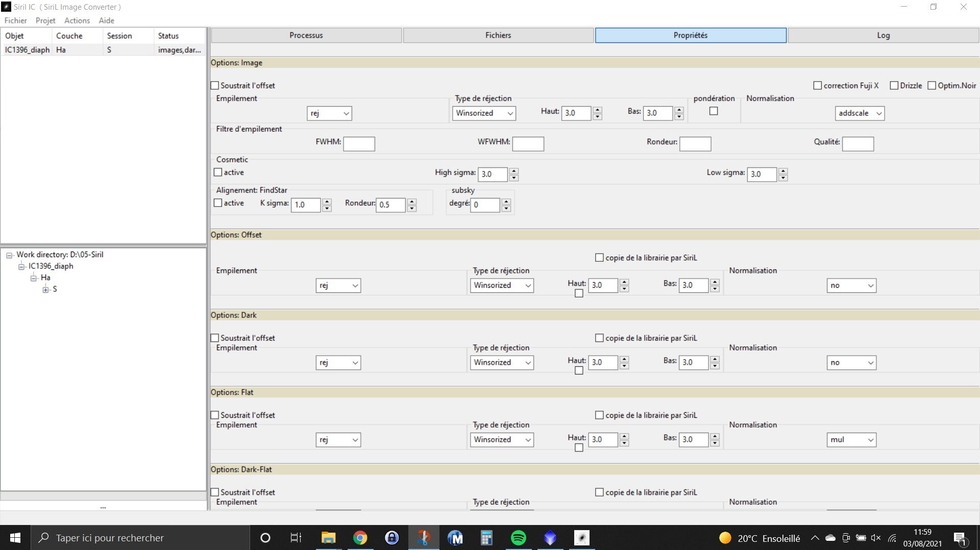Image resolution: width=980 pixels, height=550 pixels.
Task: Open the Projet menu
Action: [x=45, y=20]
